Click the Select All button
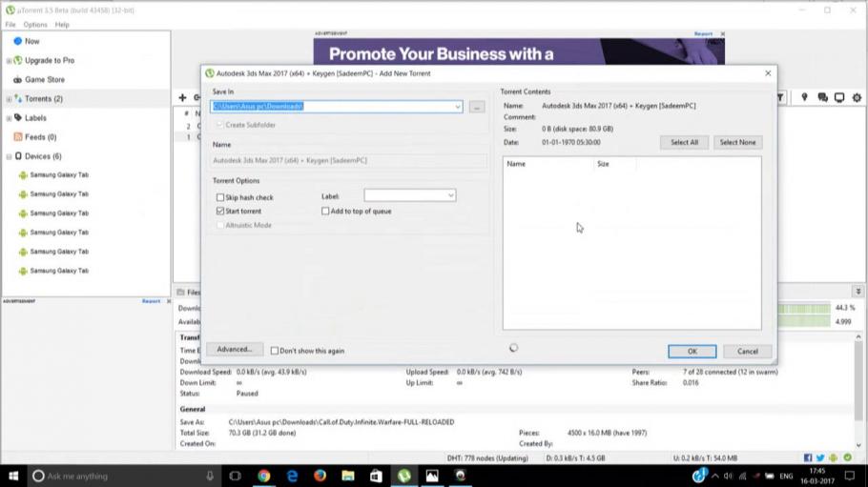Viewport: 868px width, 487px height. tap(684, 142)
